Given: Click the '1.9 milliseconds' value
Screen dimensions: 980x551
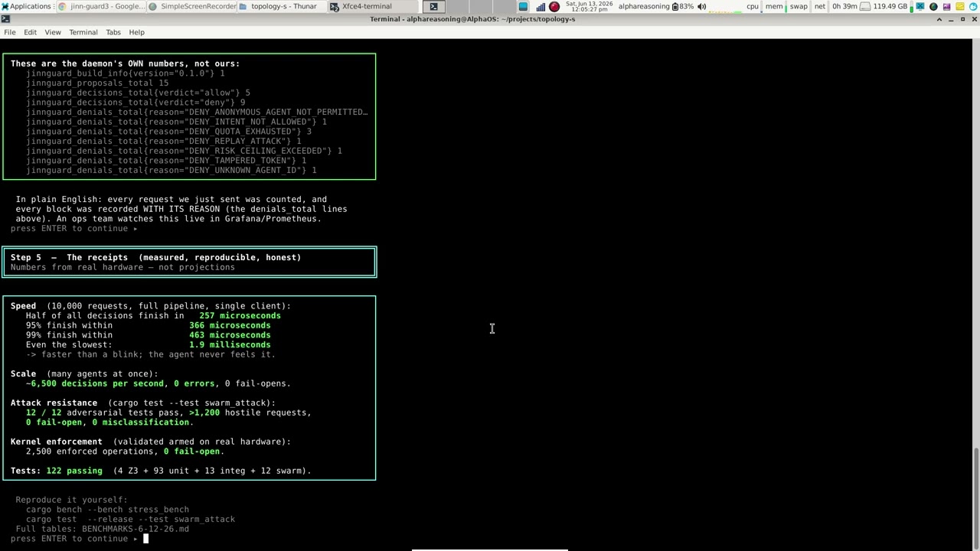Looking at the screenshot, I should [x=230, y=344].
